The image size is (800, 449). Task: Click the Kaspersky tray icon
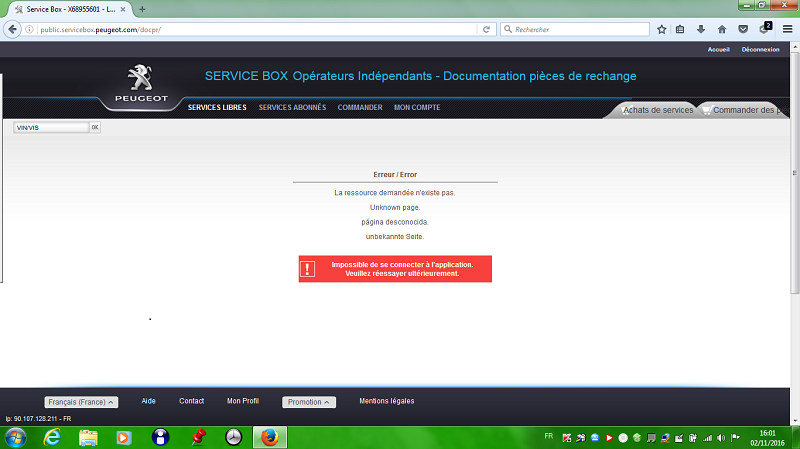(566, 438)
